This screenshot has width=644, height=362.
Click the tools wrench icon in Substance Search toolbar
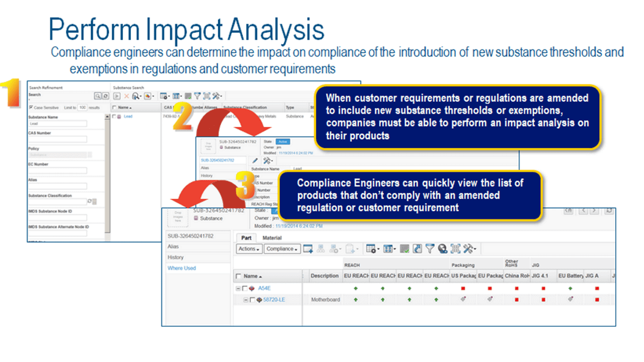pyautogui.click(x=216, y=96)
